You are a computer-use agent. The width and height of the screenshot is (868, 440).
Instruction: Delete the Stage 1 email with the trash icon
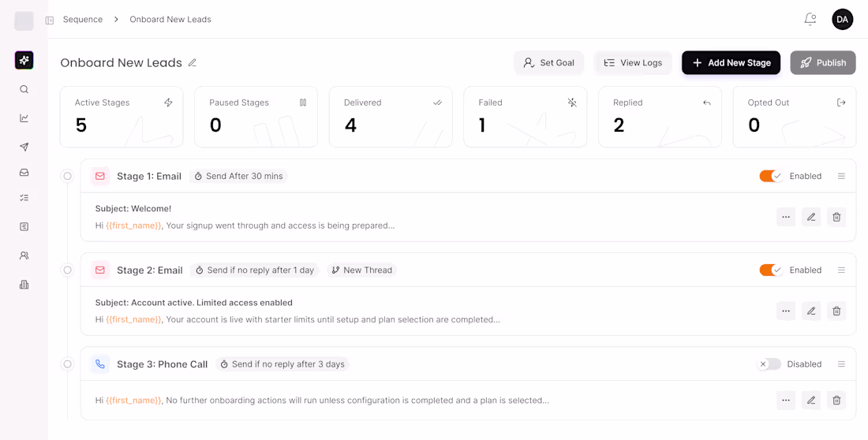836,217
